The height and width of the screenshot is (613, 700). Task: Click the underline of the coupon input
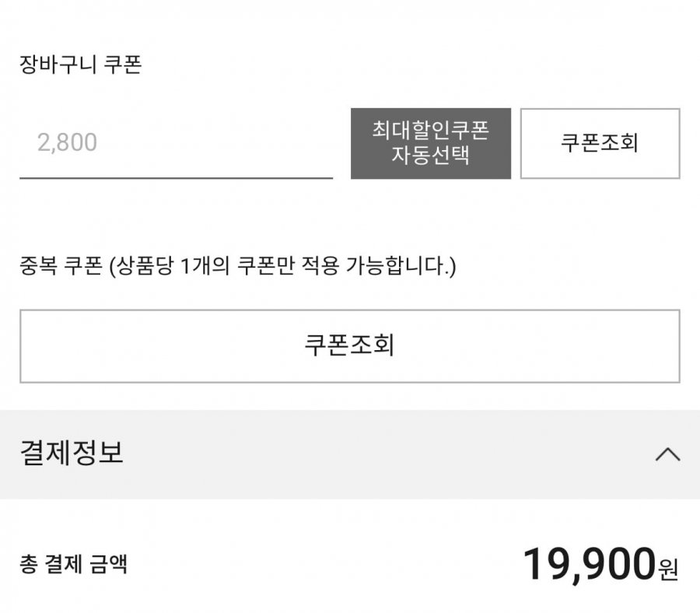click(x=176, y=177)
